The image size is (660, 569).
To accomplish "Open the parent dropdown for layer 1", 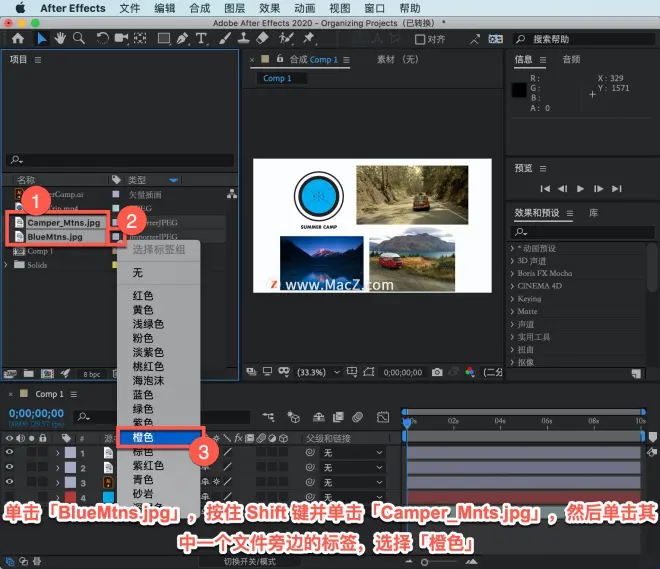I will coord(352,453).
